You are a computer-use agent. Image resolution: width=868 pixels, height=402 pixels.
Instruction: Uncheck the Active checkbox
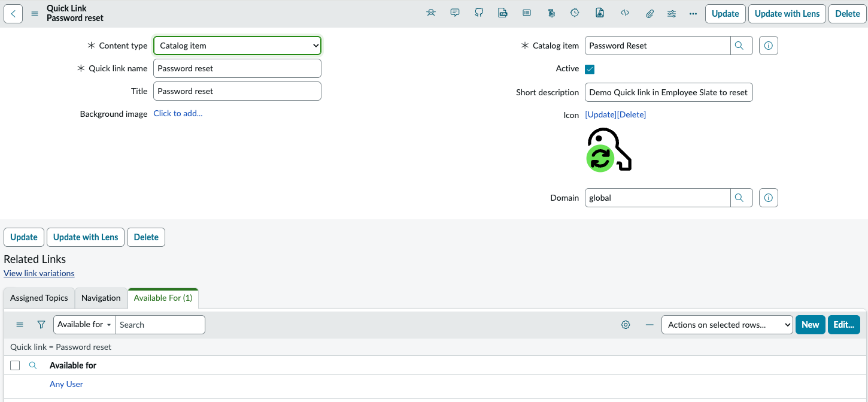tap(590, 69)
